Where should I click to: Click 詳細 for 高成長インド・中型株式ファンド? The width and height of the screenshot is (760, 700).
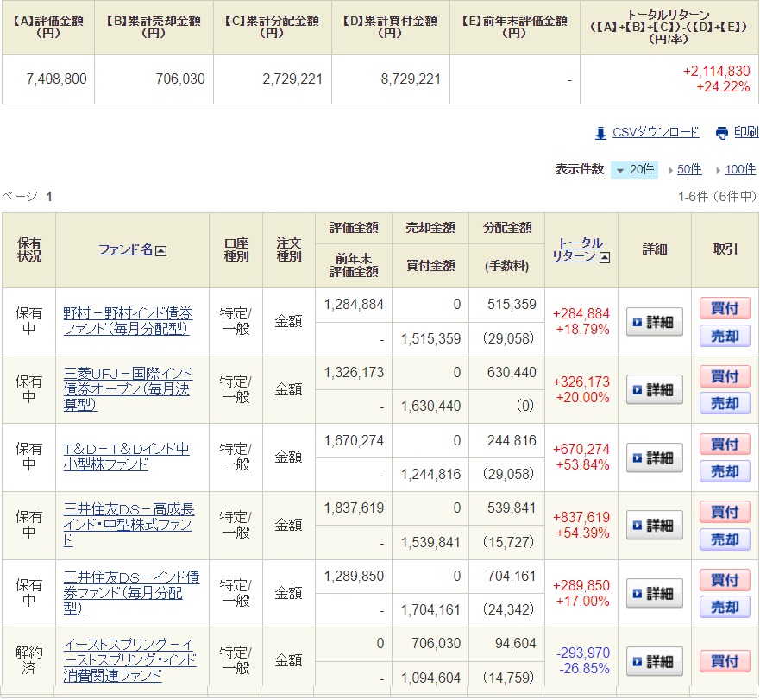[654, 525]
